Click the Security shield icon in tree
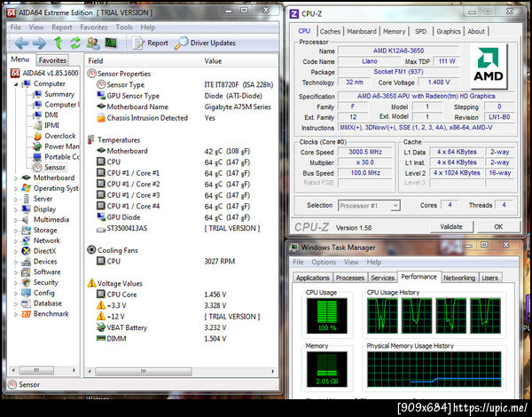This screenshot has width=532, height=417. pyautogui.click(x=26, y=282)
